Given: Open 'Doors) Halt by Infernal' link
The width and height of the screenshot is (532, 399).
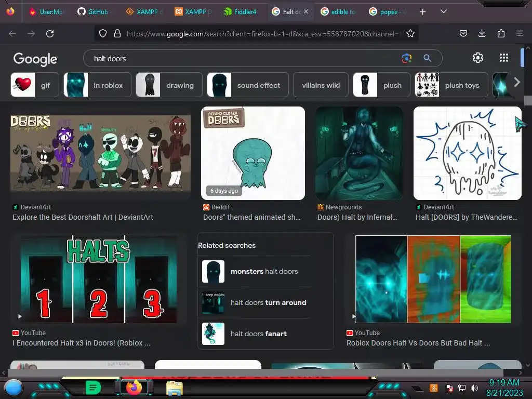Looking at the screenshot, I should tap(357, 217).
